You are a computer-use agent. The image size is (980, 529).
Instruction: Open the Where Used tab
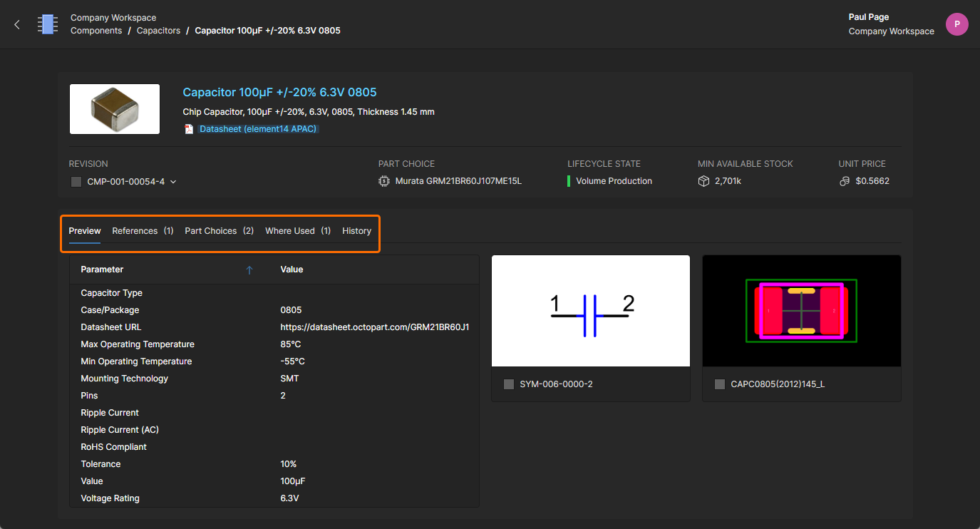297,231
